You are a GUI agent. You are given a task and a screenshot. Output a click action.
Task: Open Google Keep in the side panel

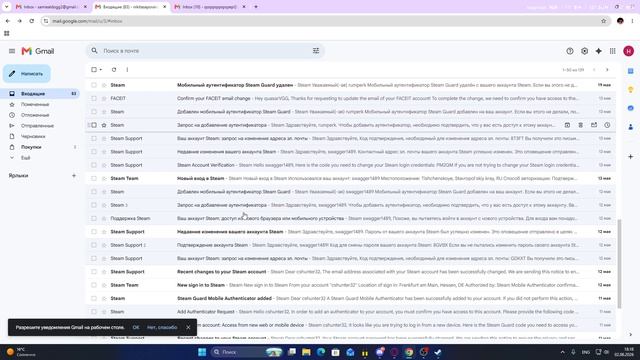(x=631, y=89)
